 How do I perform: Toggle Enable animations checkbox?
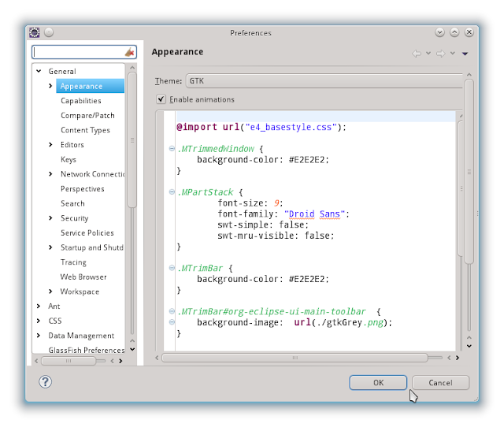tap(161, 99)
